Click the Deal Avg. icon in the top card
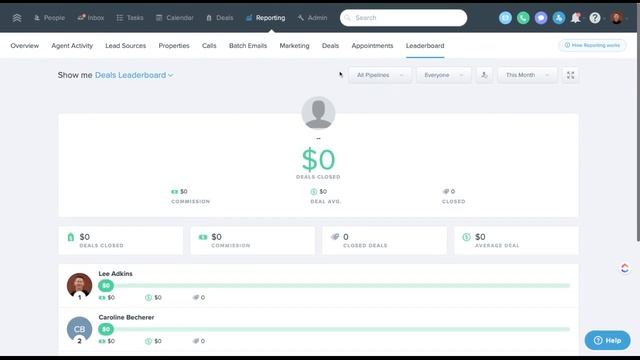Image resolution: width=640 pixels, height=360 pixels. 313,191
